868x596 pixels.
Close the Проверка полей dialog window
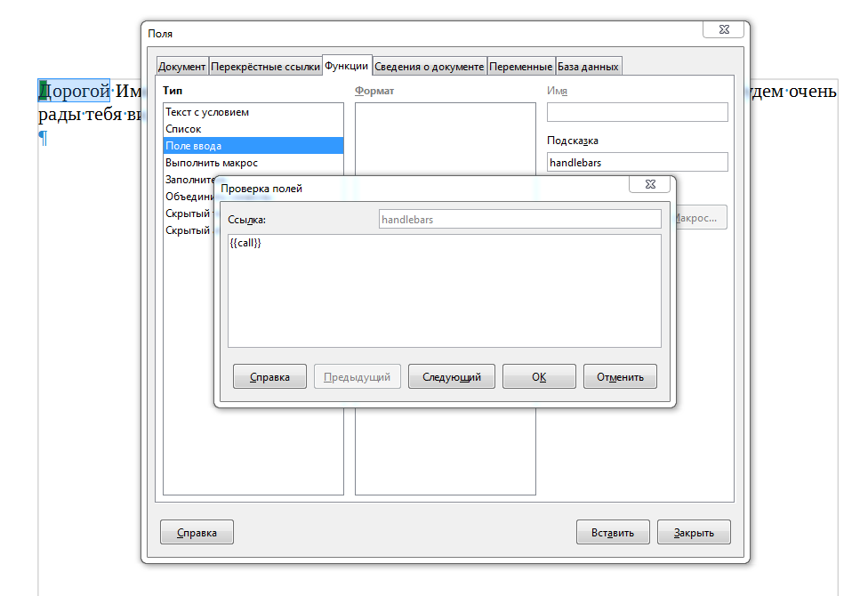pos(649,184)
